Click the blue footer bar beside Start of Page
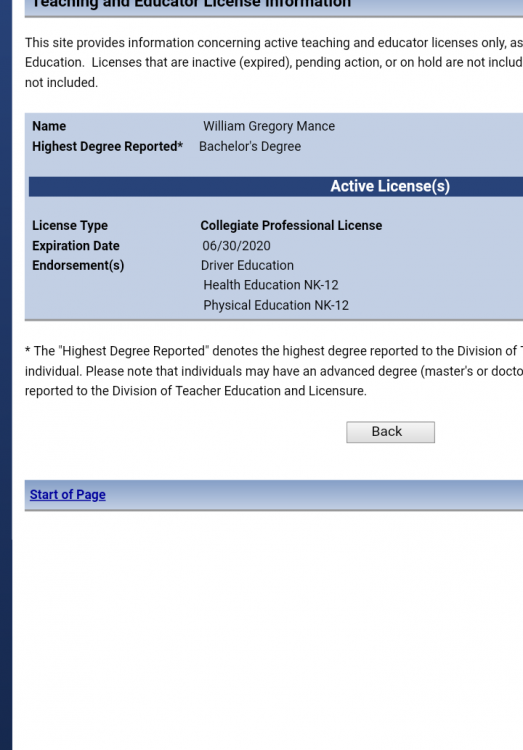This screenshot has width=523, height=750. click(314, 495)
